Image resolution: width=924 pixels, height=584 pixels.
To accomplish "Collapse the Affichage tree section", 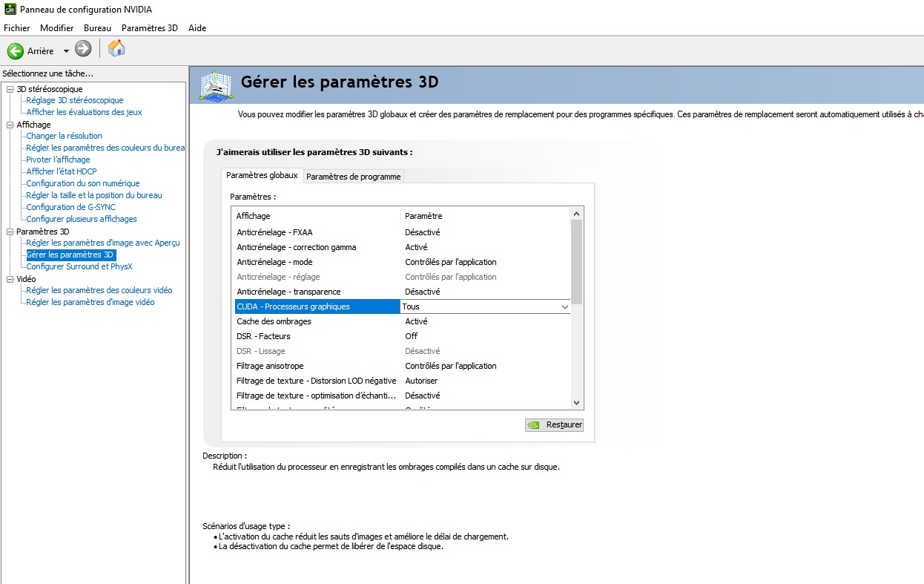I will pos(10,125).
